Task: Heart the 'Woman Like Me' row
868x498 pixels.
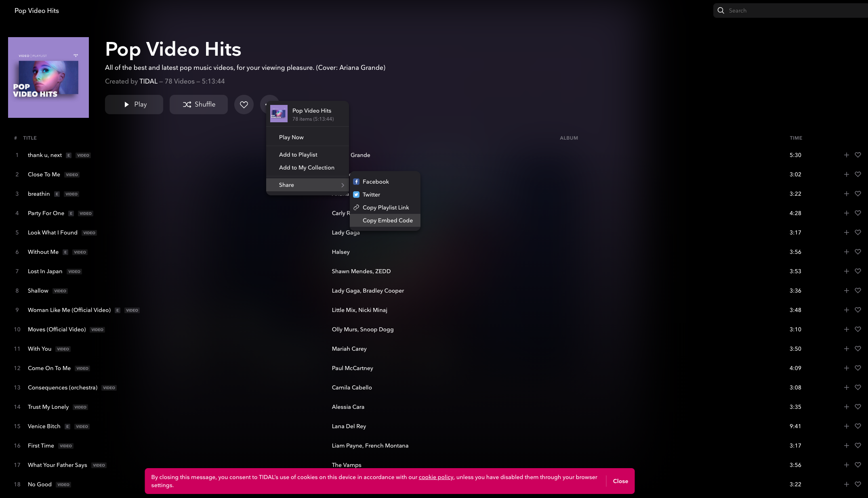Action: click(858, 310)
